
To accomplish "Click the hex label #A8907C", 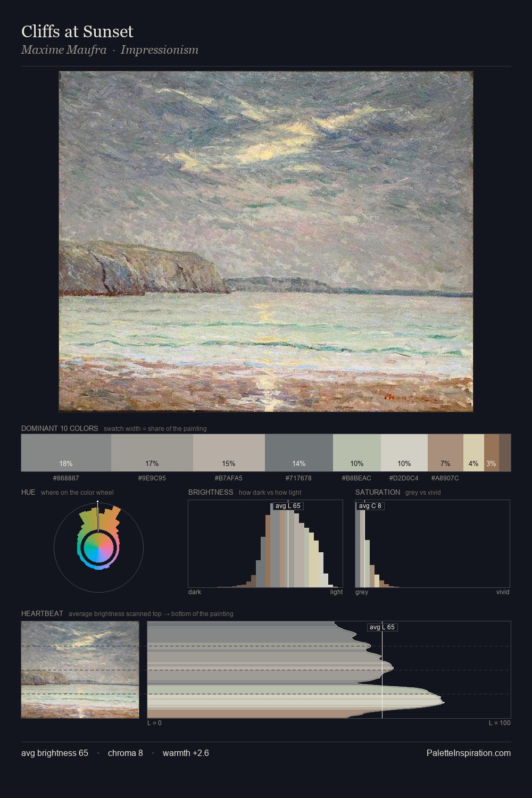I will coord(445,478).
